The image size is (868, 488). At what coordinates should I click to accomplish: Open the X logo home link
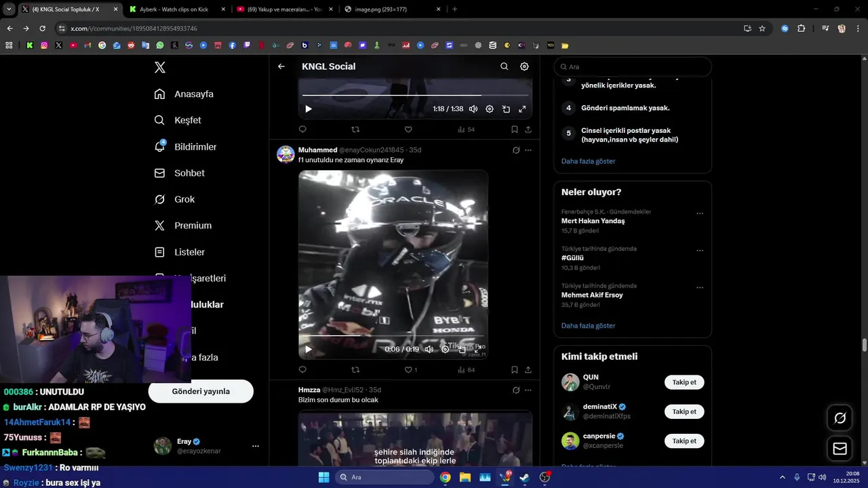click(x=160, y=67)
